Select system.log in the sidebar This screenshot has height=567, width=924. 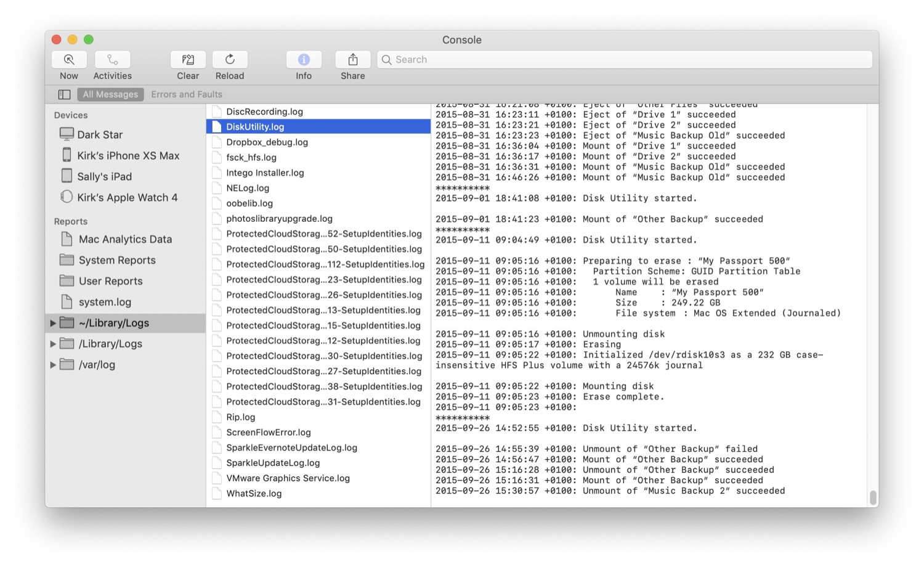(104, 302)
